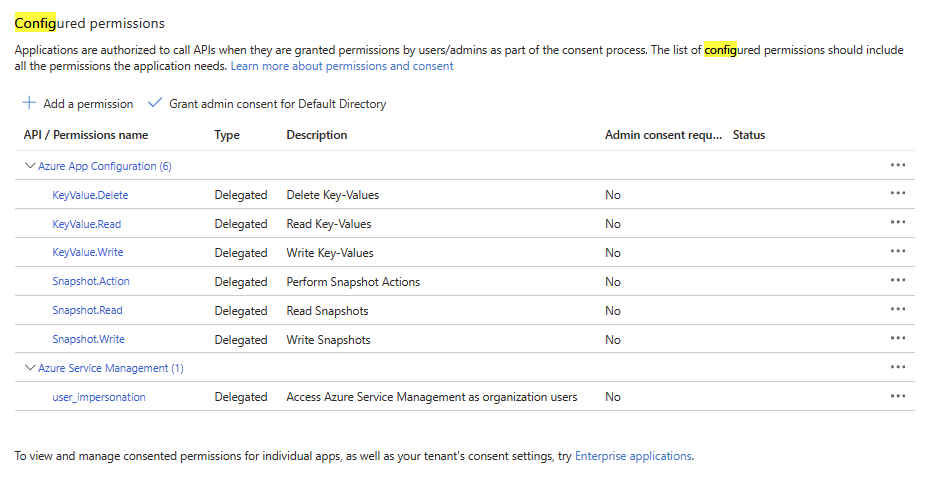Click the No value in user_impersonation row
Viewport: 946px width, 489px height.
tap(613, 397)
